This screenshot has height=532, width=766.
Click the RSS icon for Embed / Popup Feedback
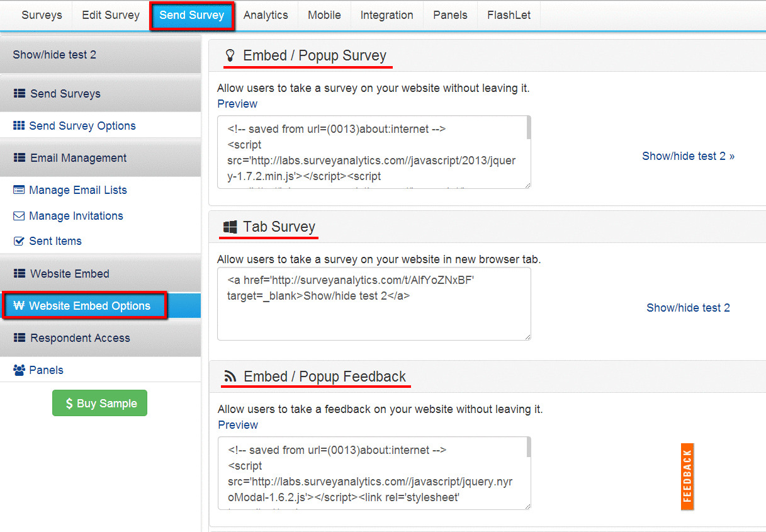click(230, 377)
